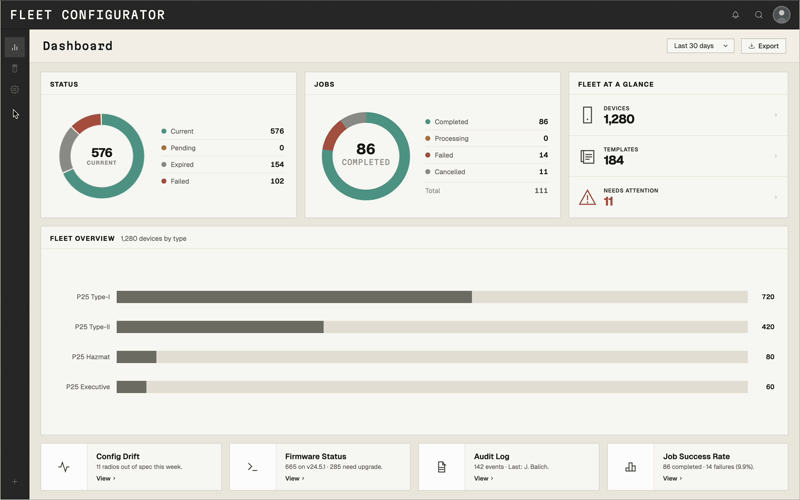This screenshot has width=800, height=500.
Task: Click the Status donut chart center
Action: (x=102, y=156)
